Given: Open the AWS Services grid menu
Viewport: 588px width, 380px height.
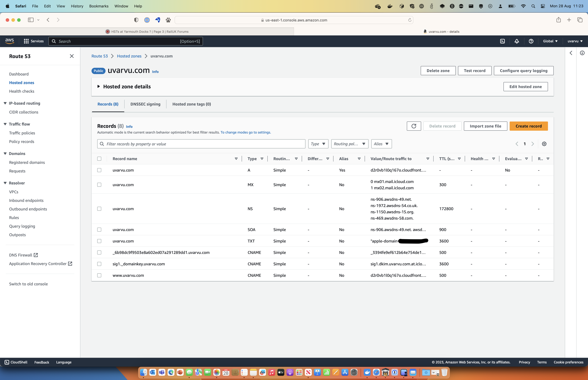Looking at the screenshot, I should (34, 41).
